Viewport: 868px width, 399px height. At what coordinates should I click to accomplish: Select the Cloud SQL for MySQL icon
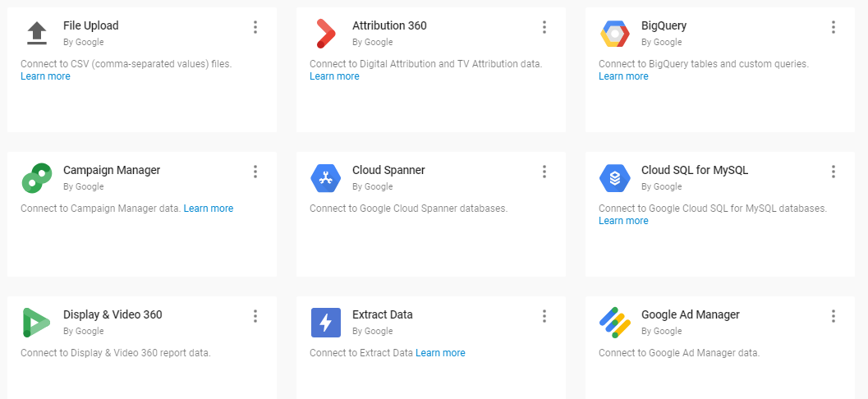click(x=614, y=178)
